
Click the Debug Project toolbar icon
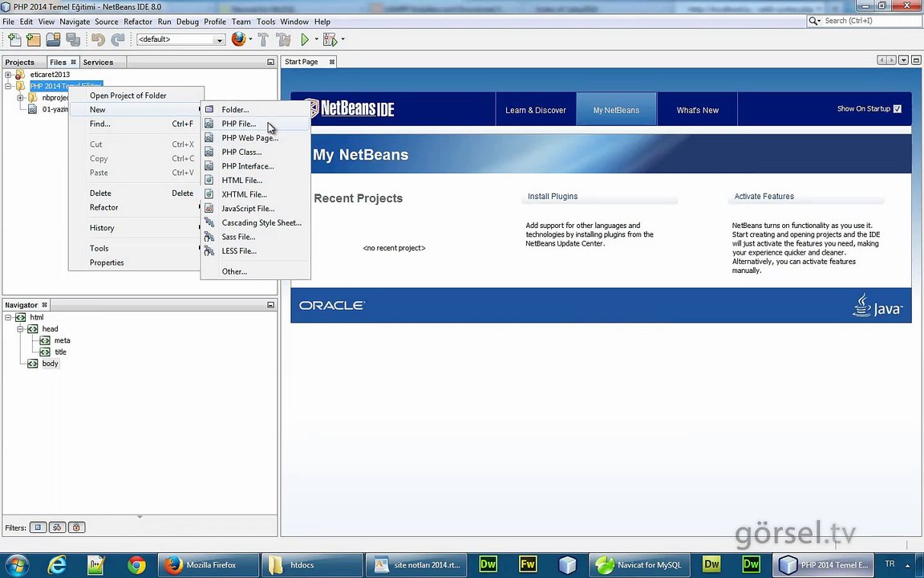tap(330, 39)
